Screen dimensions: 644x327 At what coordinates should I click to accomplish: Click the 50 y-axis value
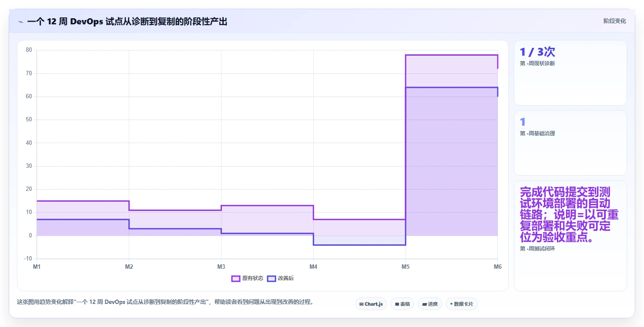29,120
